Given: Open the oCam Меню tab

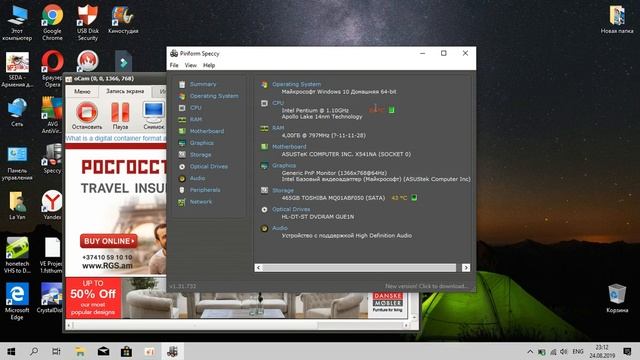Looking at the screenshot, I should 82,92.
